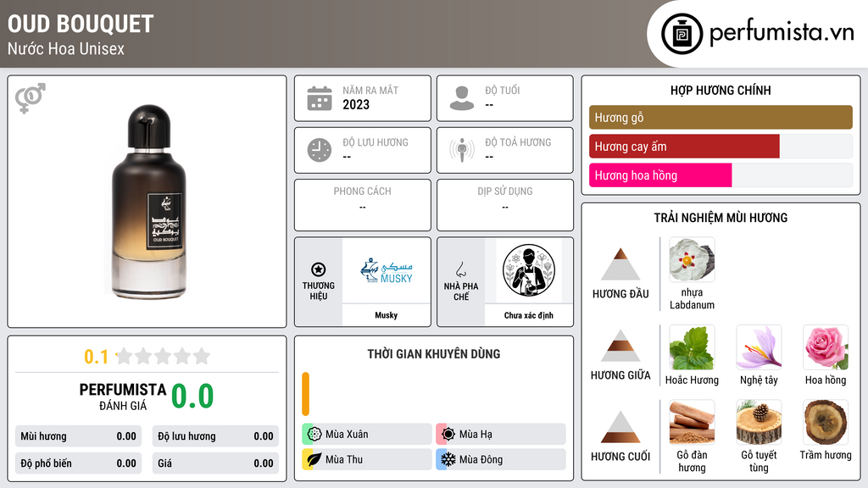Click the Mùa Hạ season label
Image resolution: width=868 pixels, height=488 pixels.
(x=476, y=435)
